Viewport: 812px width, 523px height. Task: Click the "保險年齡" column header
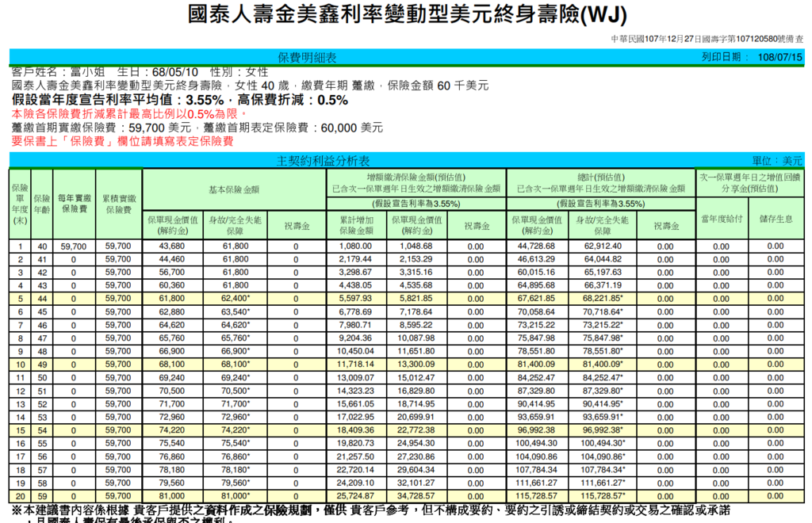click(41, 204)
